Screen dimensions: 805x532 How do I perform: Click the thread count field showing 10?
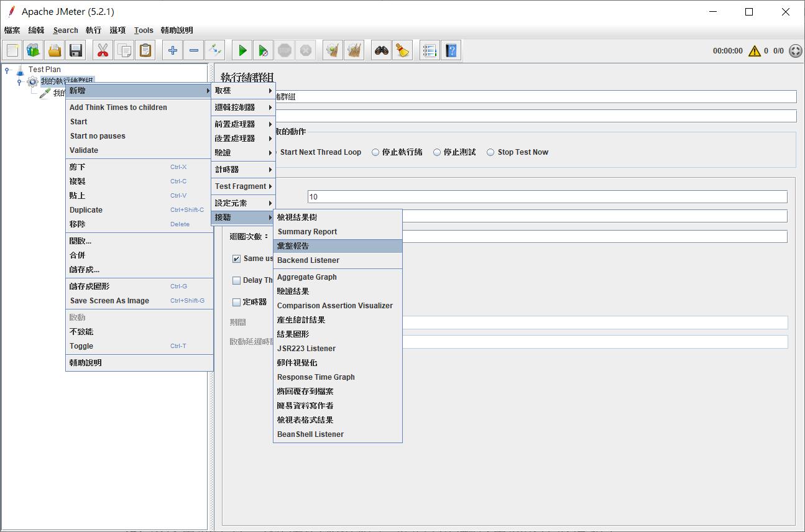coord(547,197)
